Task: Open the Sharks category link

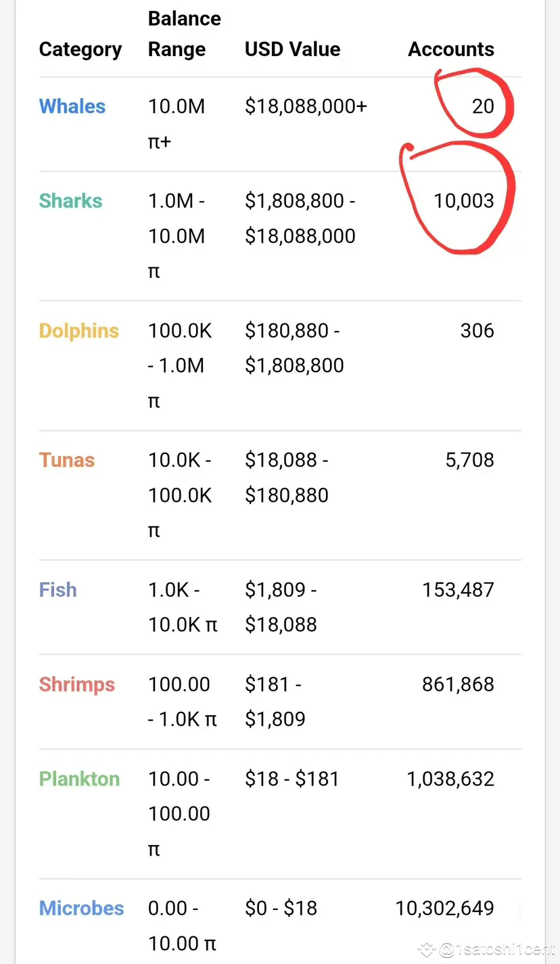Action: [70, 201]
